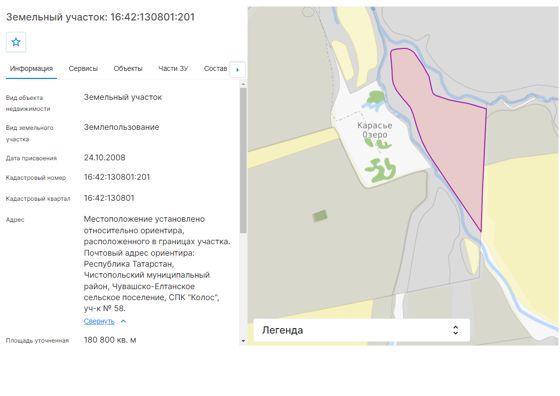The image size is (560, 396).
Task: Click the date value 24.10.2008
Action: 104,157
